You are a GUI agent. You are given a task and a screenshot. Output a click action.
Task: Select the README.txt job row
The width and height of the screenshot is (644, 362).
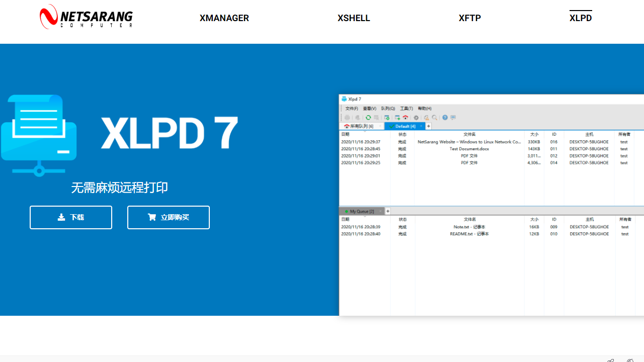pos(469,234)
